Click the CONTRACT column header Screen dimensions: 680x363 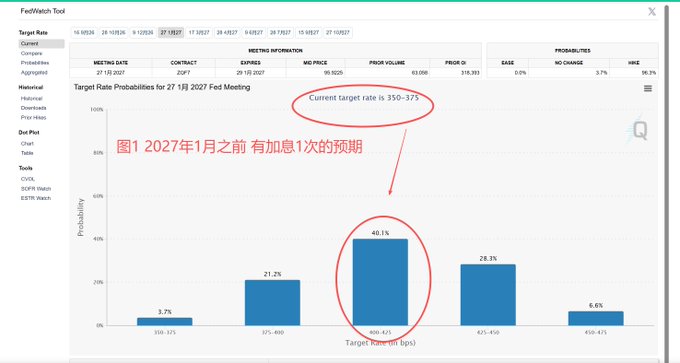point(183,63)
